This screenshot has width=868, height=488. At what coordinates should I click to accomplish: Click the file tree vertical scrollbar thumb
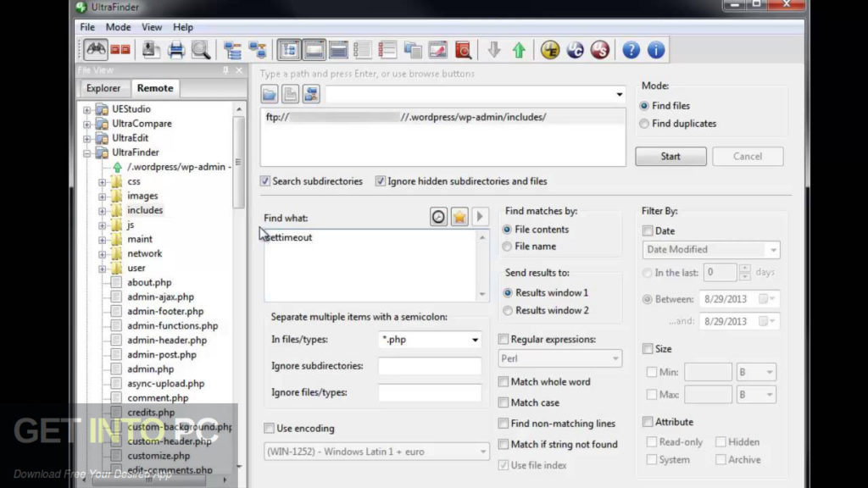point(238,162)
